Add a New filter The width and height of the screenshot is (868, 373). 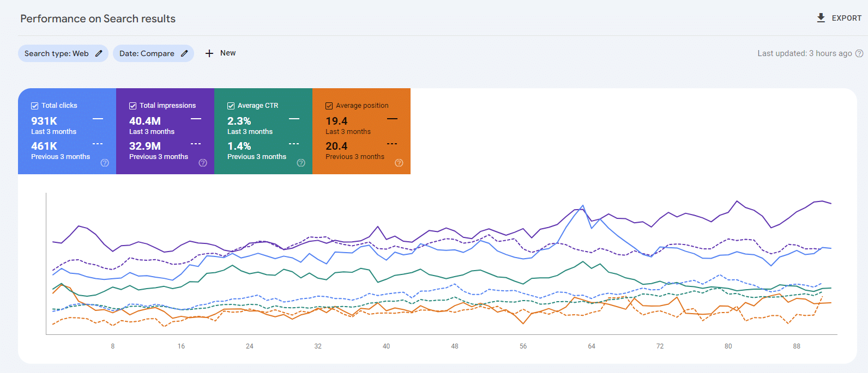(221, 53)
